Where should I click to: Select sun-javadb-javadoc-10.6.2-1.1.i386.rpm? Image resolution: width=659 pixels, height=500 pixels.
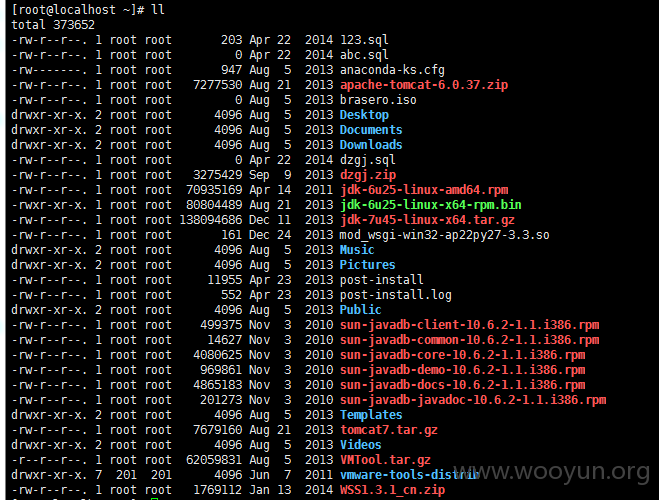point(473,400)
